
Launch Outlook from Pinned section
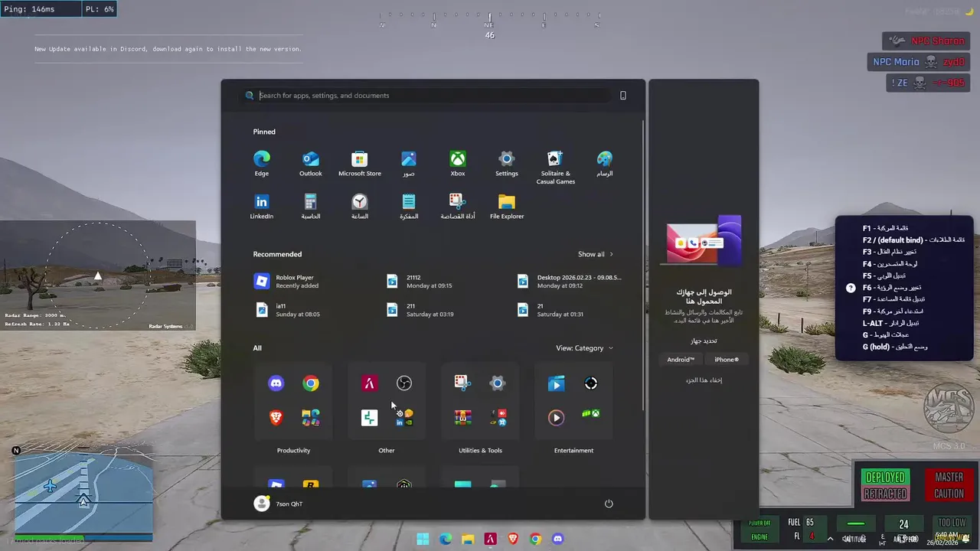[x=310, y=164]
